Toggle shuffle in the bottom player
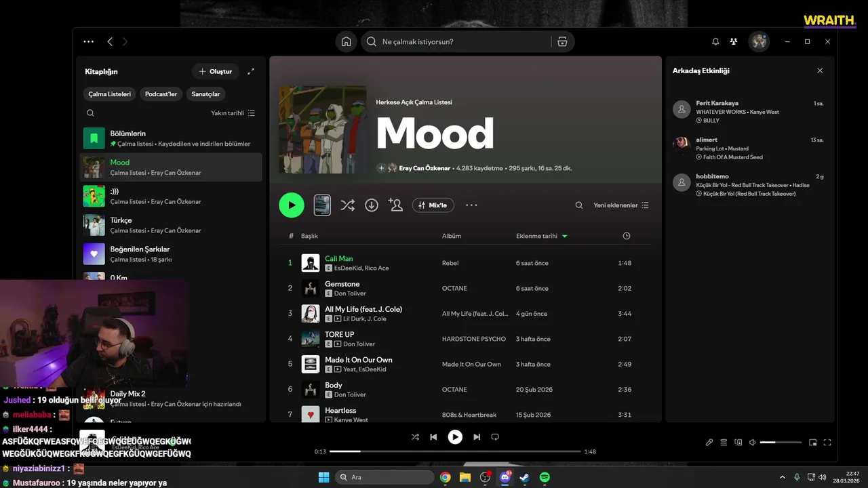This screenshot has height=488, width=868. point(415,437)
